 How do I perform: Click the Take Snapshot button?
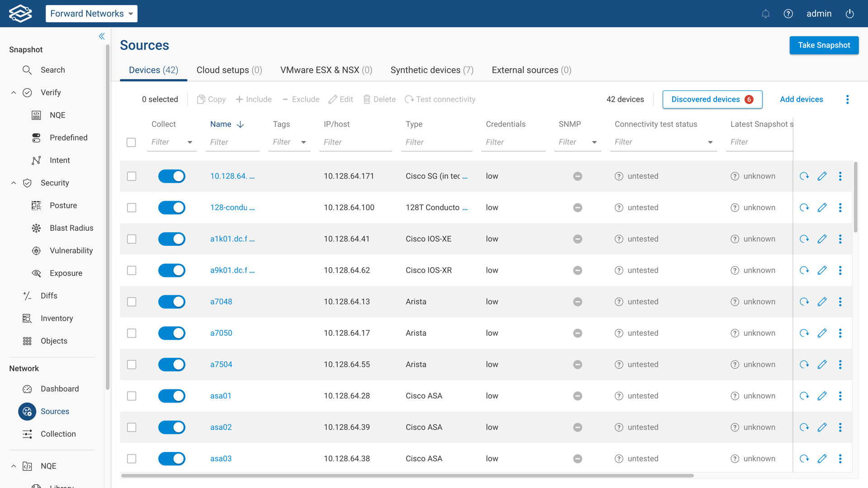tap(824, 45)
